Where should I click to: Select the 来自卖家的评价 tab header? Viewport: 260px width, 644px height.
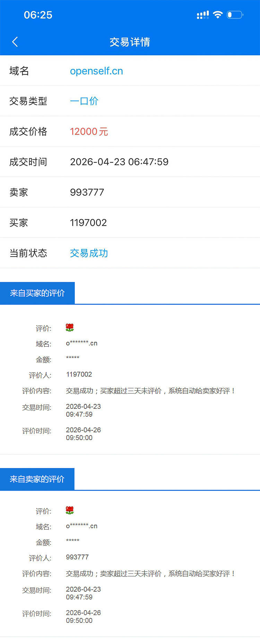37,479
